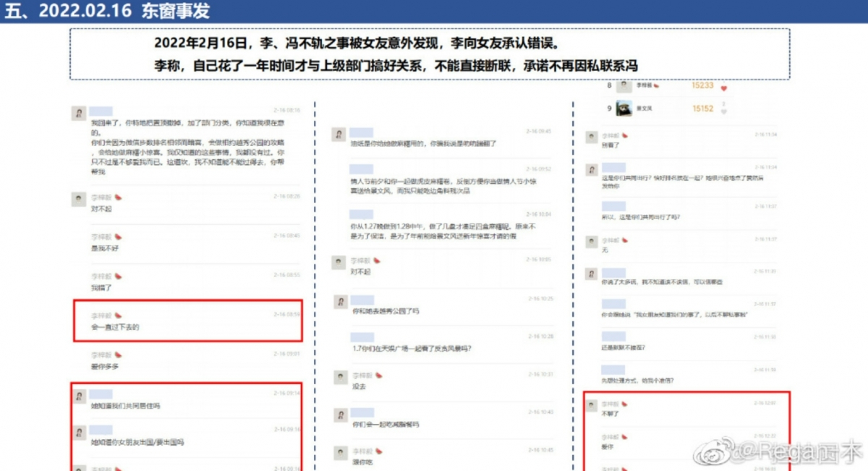Select the highlighted '不聊了' message
Image resolution: width=868 pixels, height=471 pixels.
(x=610, y=414)
